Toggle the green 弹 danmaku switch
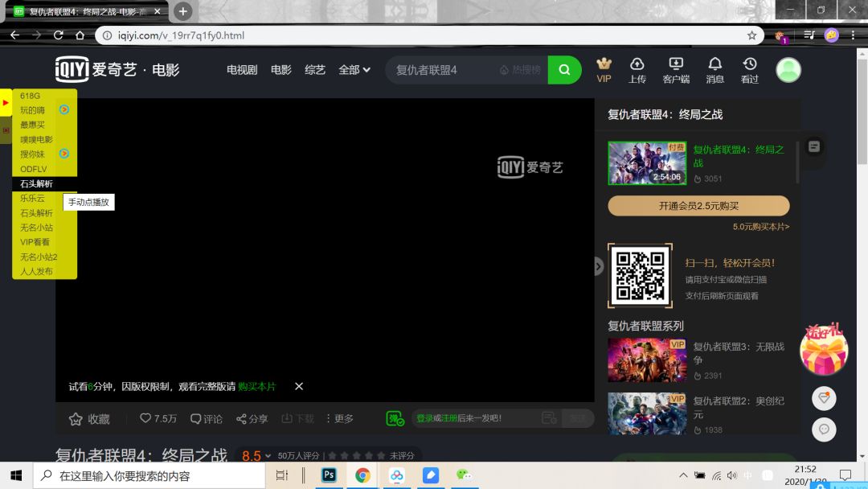Image resolution: width=868 pixels, height=489 pixels. point(394,418)
